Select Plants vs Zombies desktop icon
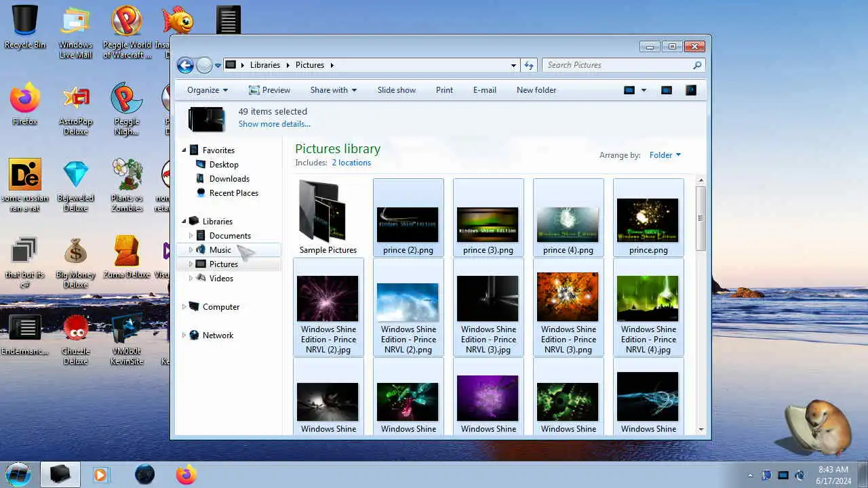This screenshot has width=868, height=488. click(127, 186)
